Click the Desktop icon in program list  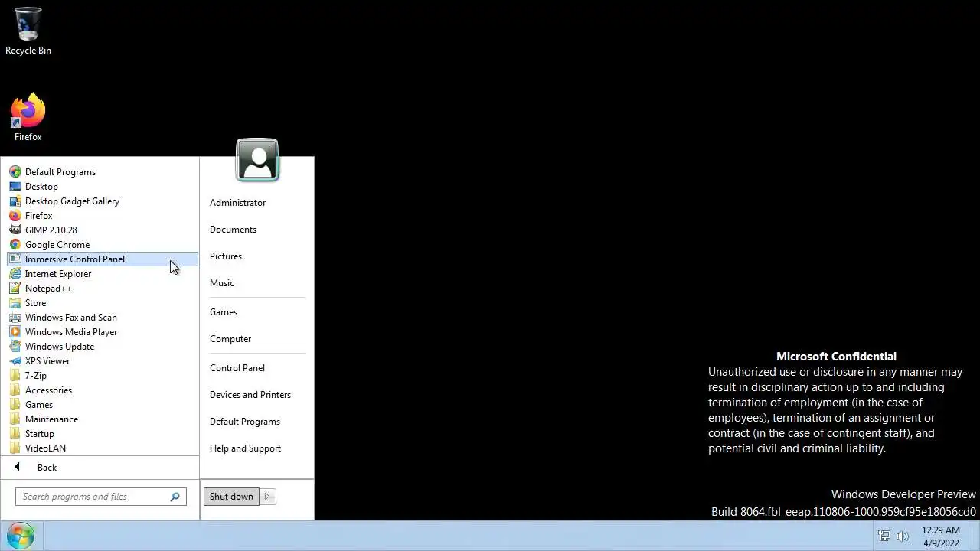click(15, 187)
